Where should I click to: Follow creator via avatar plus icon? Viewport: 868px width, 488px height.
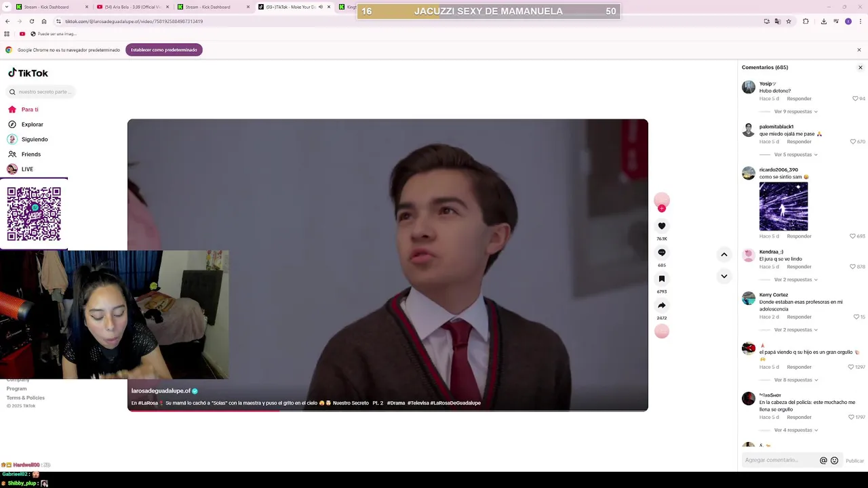[x=662, y=208]
